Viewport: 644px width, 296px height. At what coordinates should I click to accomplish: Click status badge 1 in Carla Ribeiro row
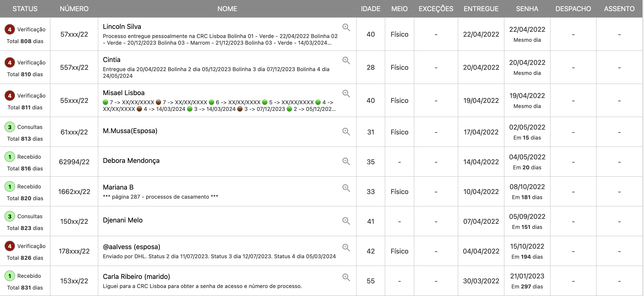pos(10,276)
